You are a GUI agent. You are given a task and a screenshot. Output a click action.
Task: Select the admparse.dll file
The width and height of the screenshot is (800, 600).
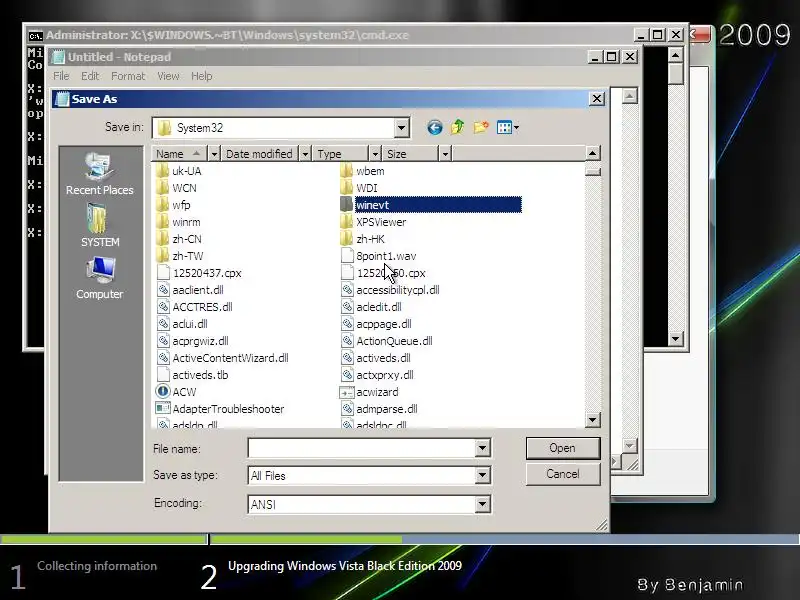point(379,409)
